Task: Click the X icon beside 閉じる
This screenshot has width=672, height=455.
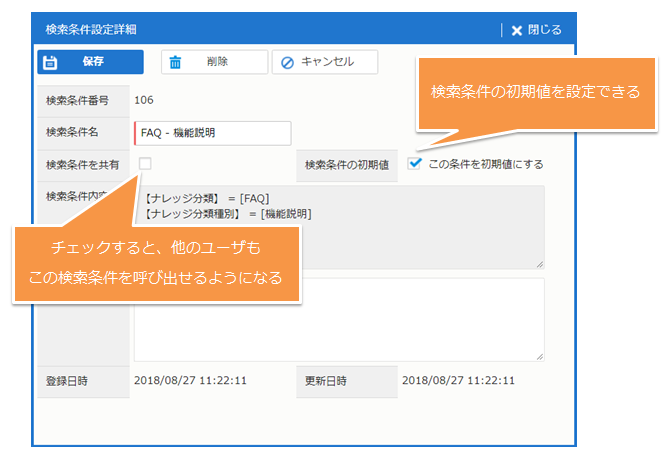Action: [517, 30]
